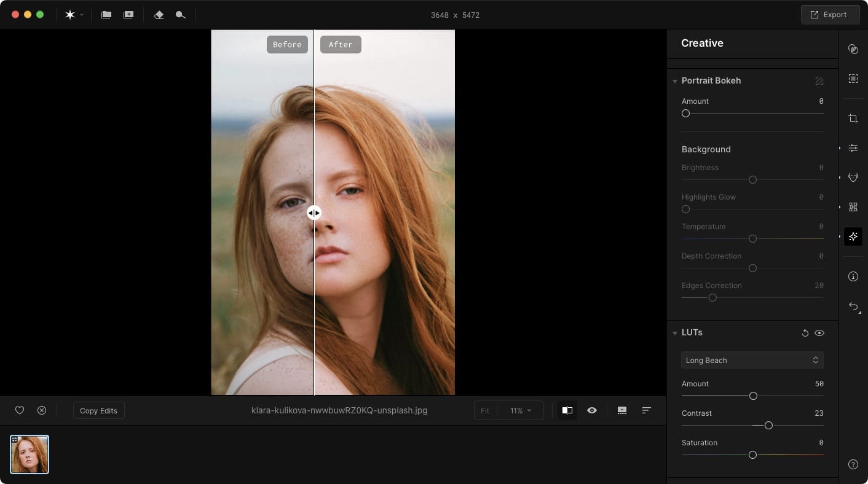Select the portrait thumbnail in filmstrip
Image resolution: width=868 pixels, height=484 pixels.
pos(30,455)
